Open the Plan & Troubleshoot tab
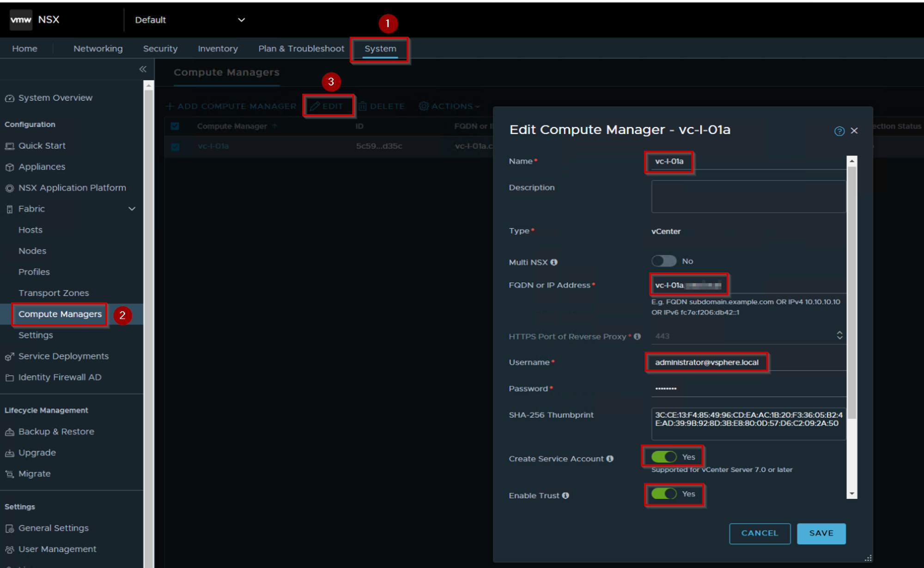Viewport: 924px width, 568px height. coord(301,49)
